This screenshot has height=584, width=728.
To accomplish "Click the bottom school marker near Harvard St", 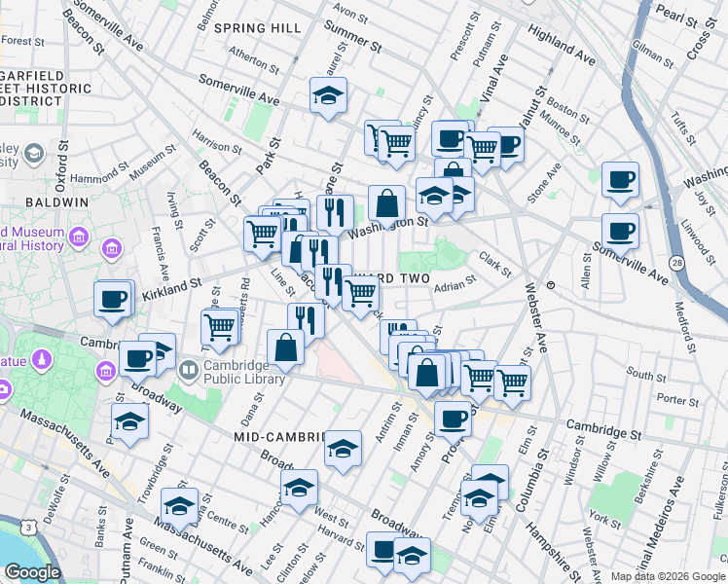I will [x=412, y=556].
